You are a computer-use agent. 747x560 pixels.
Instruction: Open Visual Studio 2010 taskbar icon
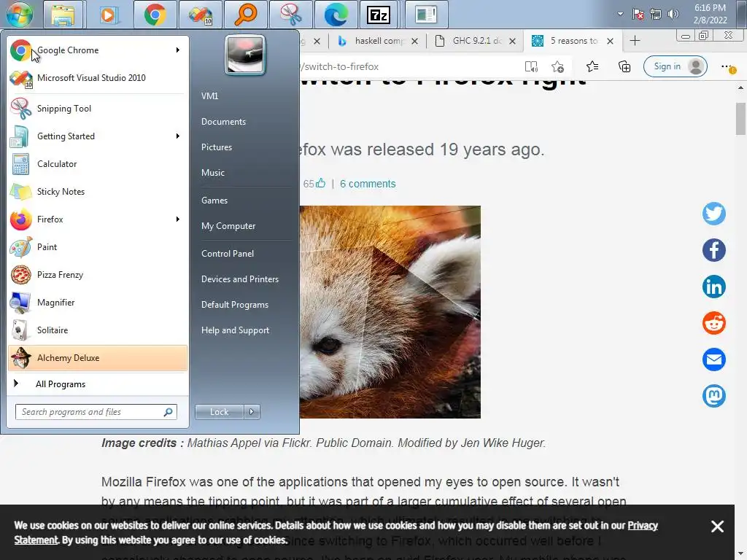pos(200,15)
